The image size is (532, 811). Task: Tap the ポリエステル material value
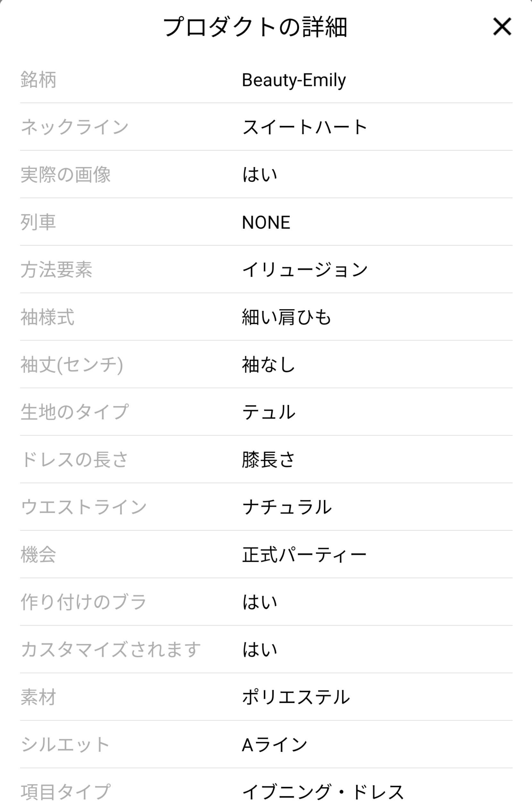[295, 697]
